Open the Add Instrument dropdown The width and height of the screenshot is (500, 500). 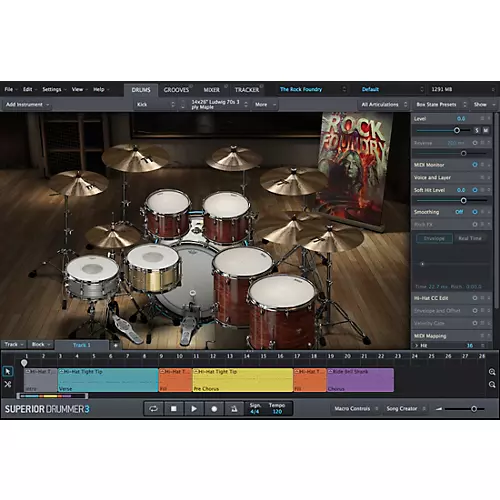[27, 105]
